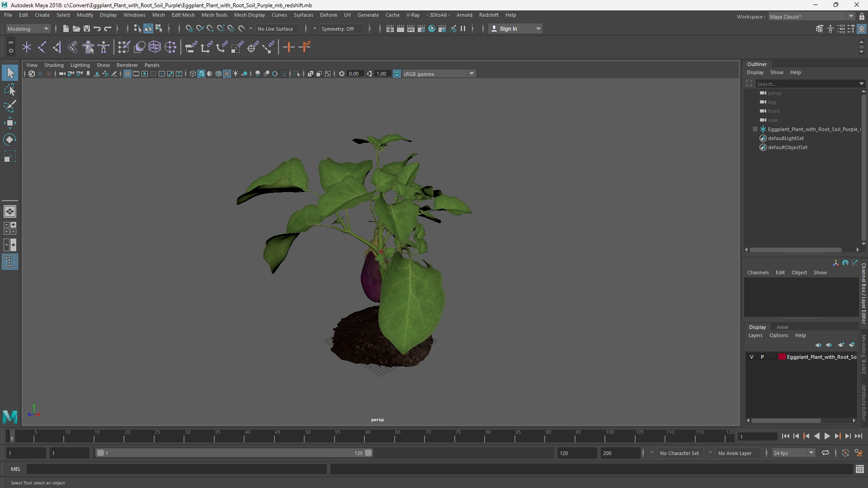868x488 pixels.
Task: Open the Mesh Tools menu
Action: [x=214, y=15]
